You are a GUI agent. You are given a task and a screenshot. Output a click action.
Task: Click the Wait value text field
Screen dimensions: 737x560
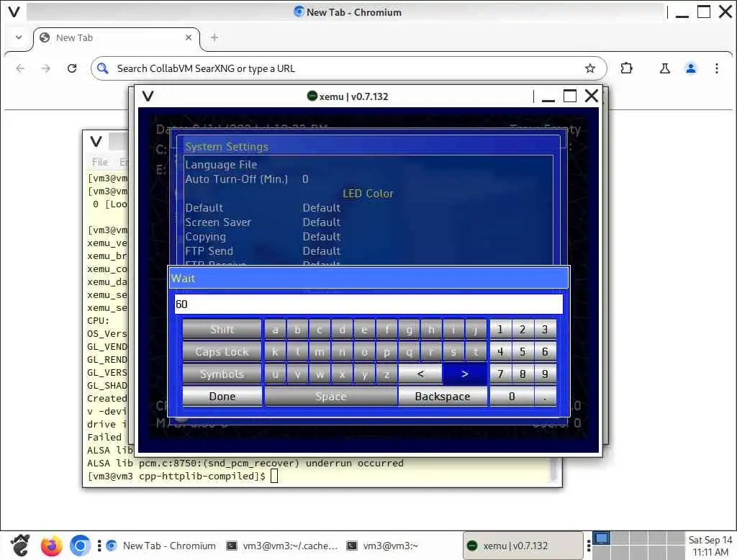(x=368, y=304)
